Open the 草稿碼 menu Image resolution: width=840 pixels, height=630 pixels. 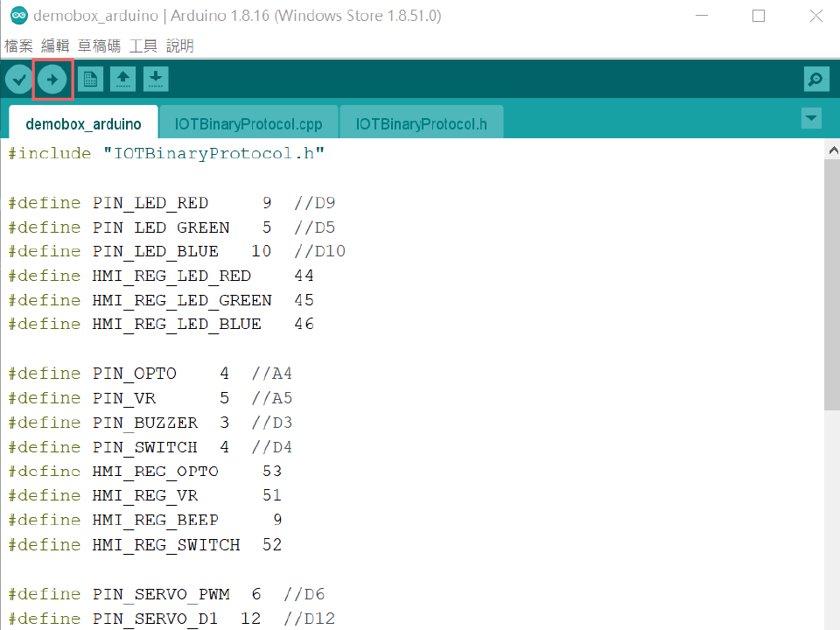tap(99, 45)
